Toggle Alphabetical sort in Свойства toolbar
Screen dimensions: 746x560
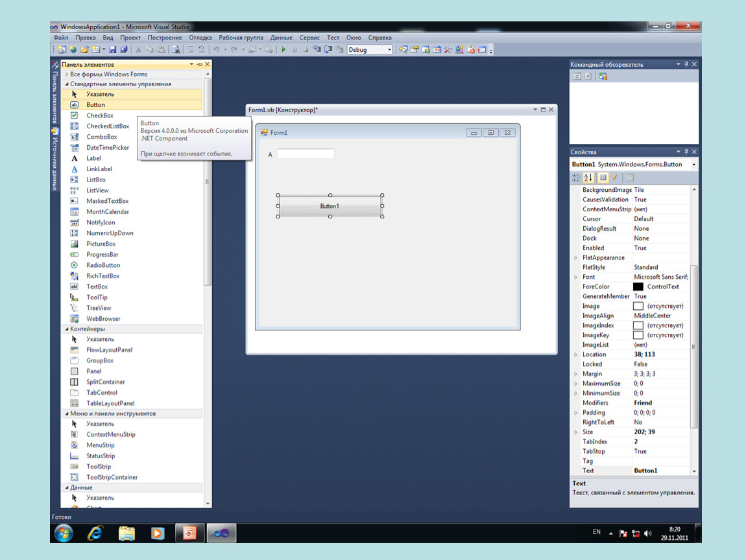tap(588, 178)
